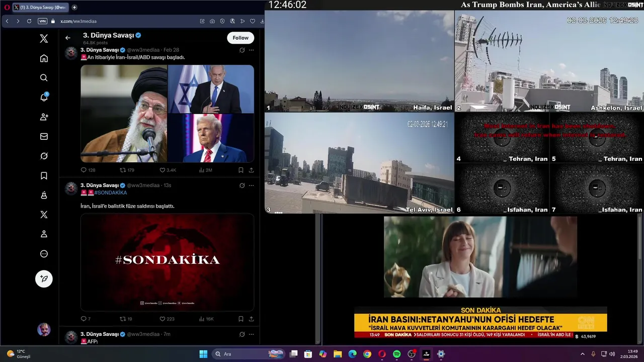View site info via padlock icon
Viewport: 644px width, 362px height.
(53, 21)
